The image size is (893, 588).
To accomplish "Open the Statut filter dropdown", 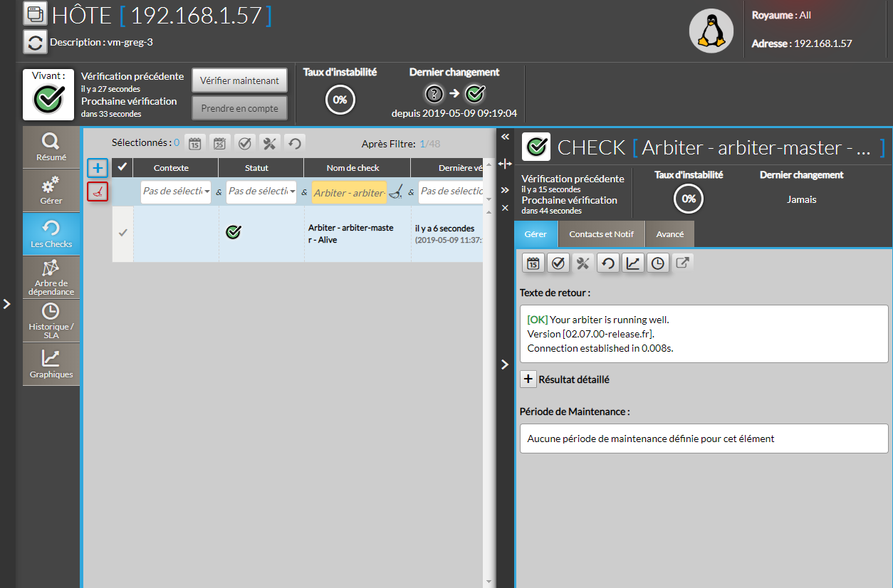I will click(x=261, y=191).
